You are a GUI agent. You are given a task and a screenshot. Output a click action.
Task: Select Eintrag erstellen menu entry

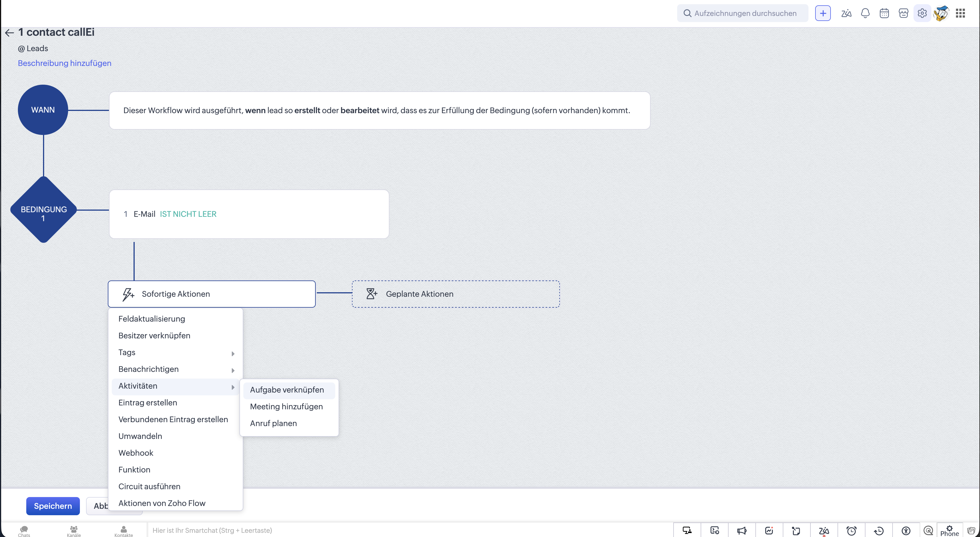[176, 403]
